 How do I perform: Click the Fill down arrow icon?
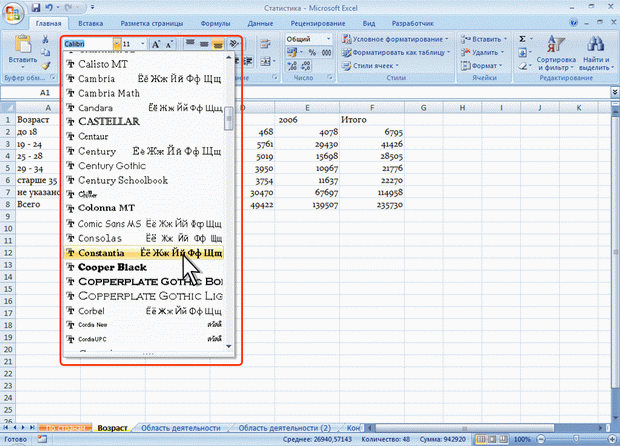click(522, 53)
